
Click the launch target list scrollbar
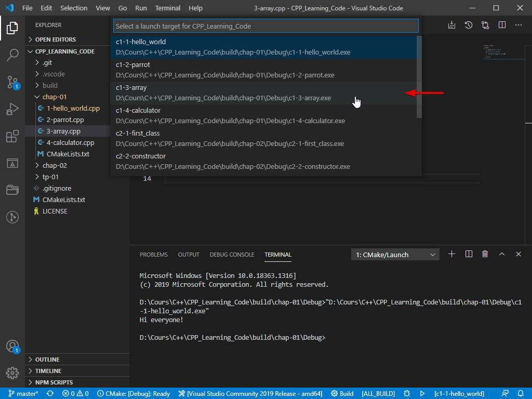tap(419, 77)
